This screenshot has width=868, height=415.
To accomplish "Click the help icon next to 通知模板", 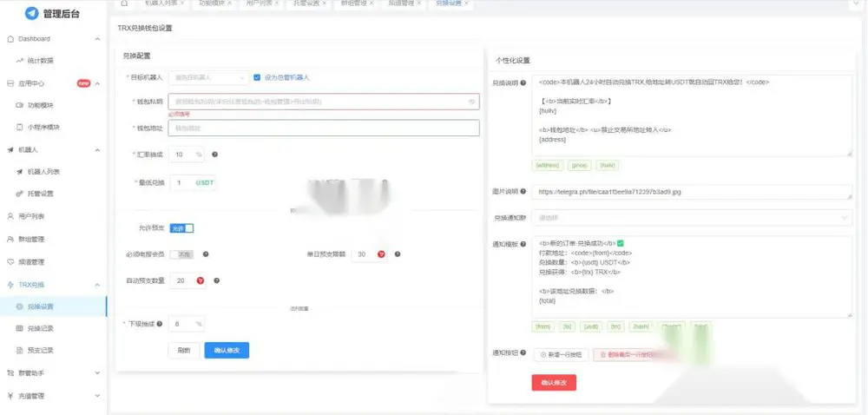I will [523, 244].
